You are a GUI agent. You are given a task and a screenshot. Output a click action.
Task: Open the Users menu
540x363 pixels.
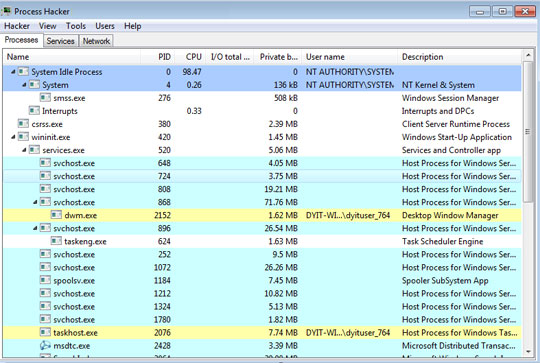[x=105, y=26]
